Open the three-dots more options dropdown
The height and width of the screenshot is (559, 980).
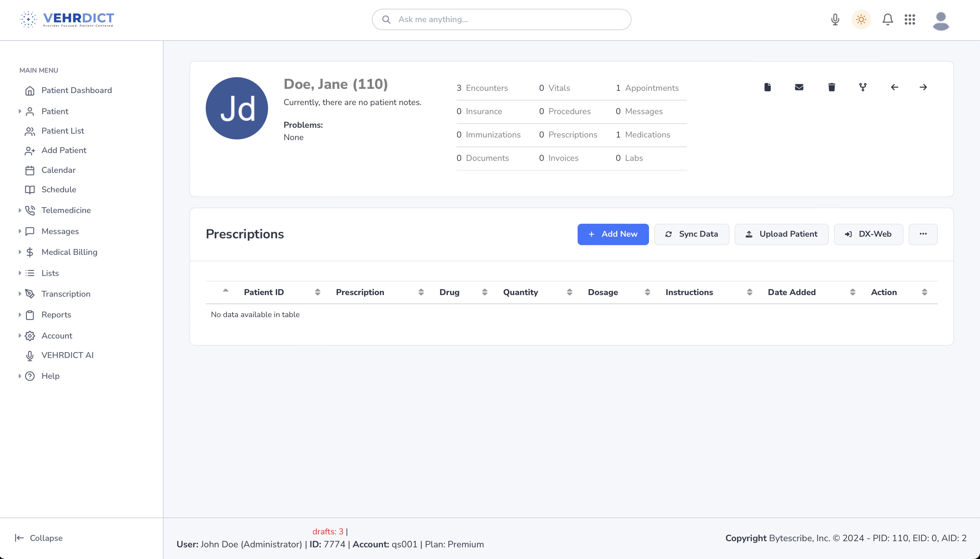(923, 234)
